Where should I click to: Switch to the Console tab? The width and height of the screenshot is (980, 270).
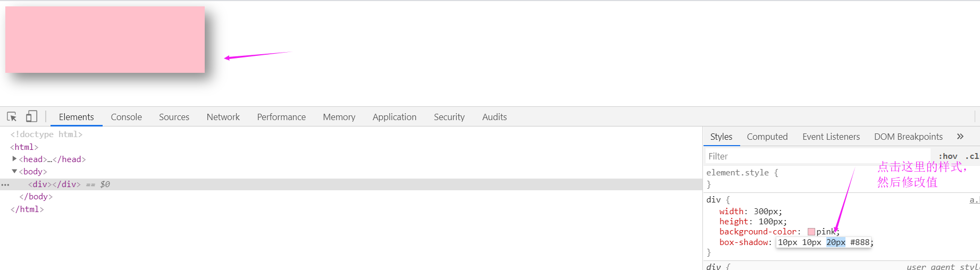click(126, 117)
